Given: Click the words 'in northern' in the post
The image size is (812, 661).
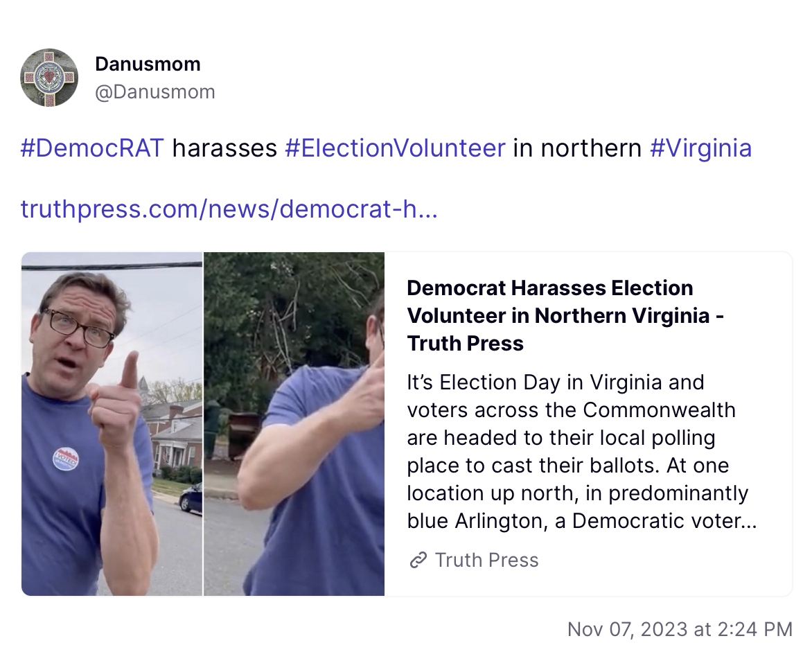Looking at the screenshot, I should click(x=577, y=148).
